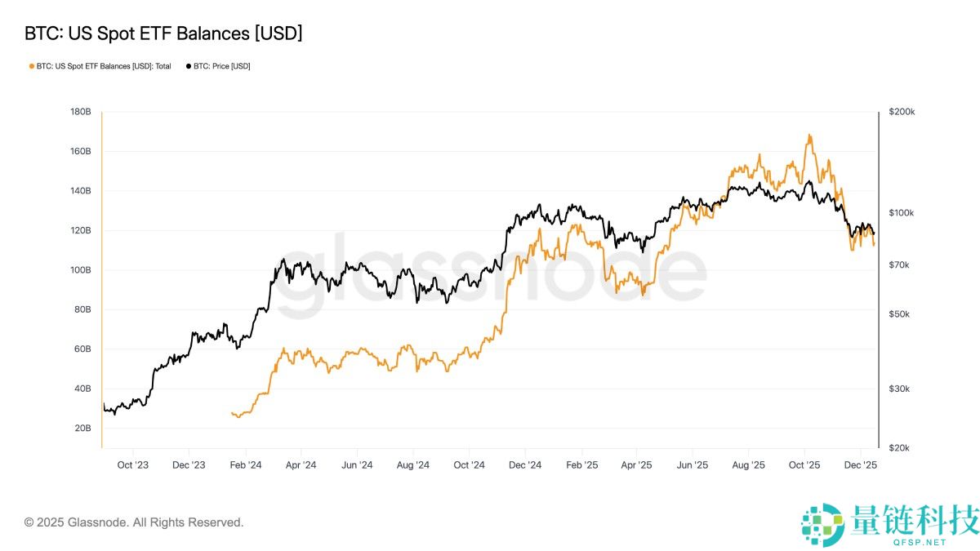This screenshot has width=980, height=551.
Task: Click the 100B left-axis balance label
Action: pyautogui.click(x=80, y=270)
